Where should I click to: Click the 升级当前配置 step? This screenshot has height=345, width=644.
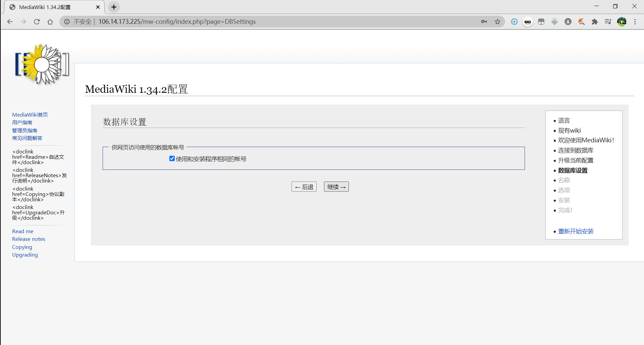pyautogui.click(x=576, y=160)
